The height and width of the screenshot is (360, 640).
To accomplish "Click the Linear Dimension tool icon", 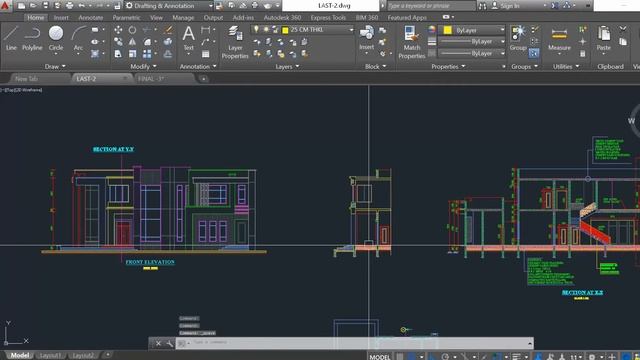I will (206, 30).
